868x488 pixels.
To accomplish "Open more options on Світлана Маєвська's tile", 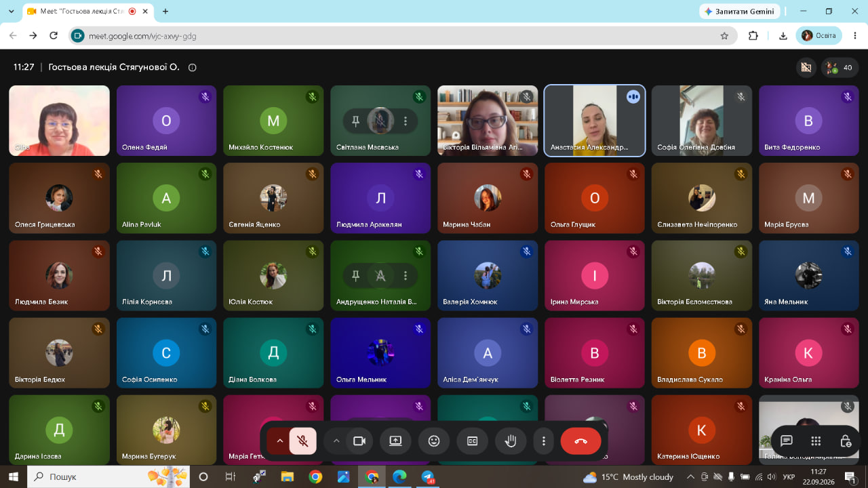I will tap(406, 121).
